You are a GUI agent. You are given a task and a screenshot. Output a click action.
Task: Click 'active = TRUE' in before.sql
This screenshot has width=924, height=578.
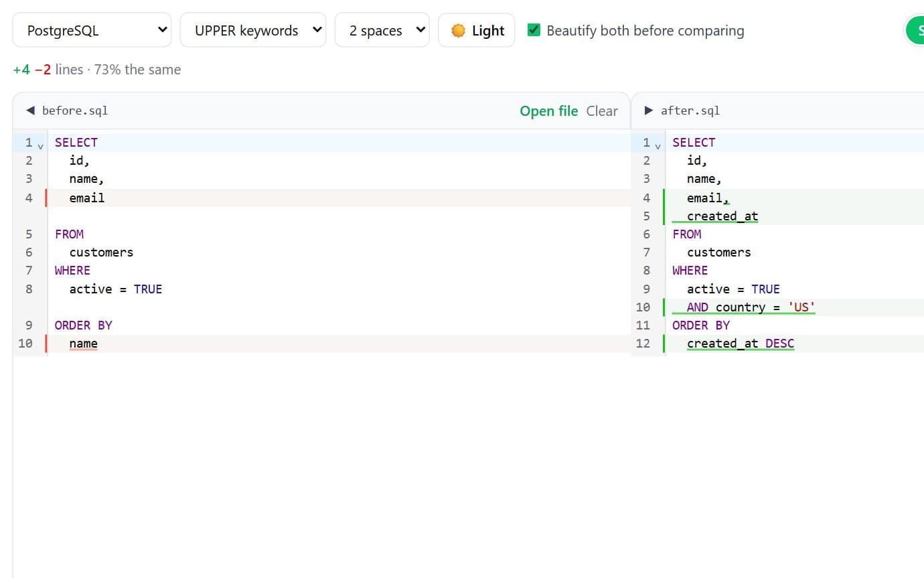click(116, 289)
